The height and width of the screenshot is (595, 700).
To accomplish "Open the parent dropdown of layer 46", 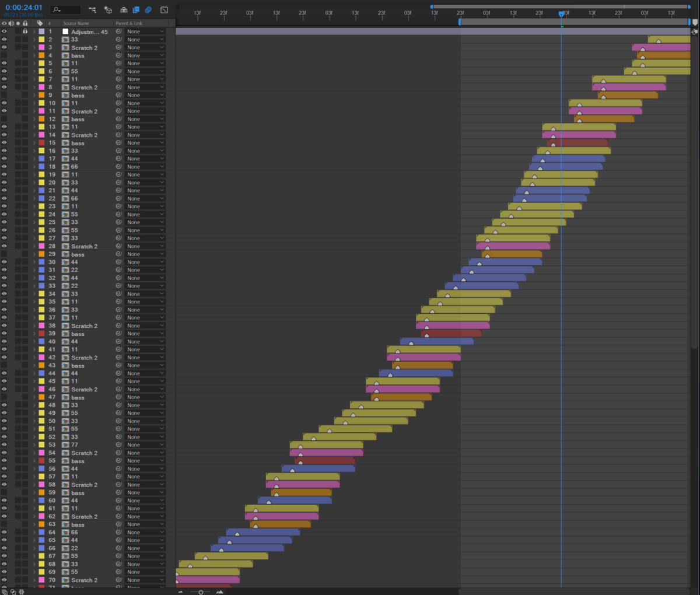I will [145, 390].
